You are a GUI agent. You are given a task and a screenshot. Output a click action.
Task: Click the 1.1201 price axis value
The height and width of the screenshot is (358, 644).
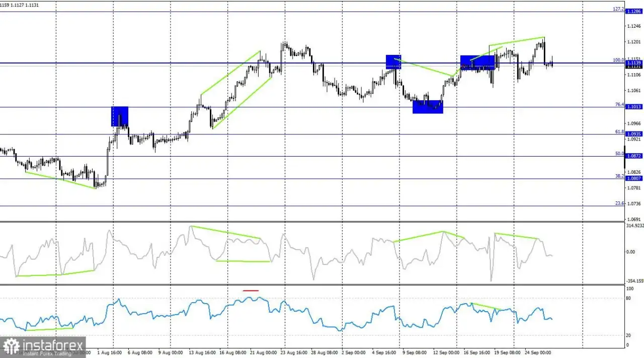coord(634,42)
